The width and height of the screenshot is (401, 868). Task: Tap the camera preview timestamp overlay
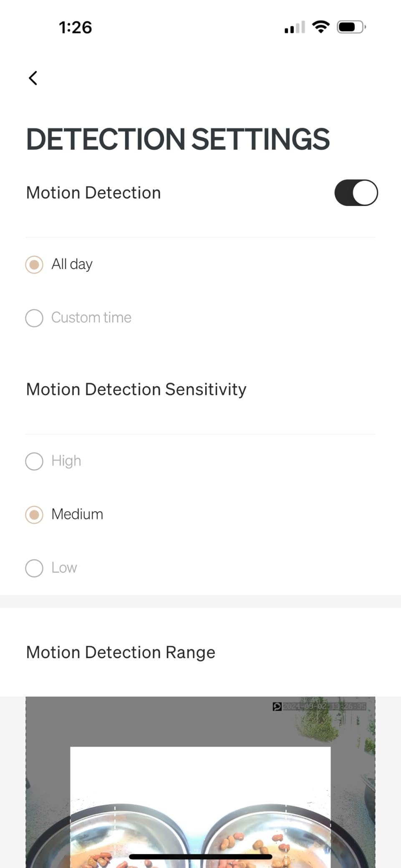click(x=325, y=707)
